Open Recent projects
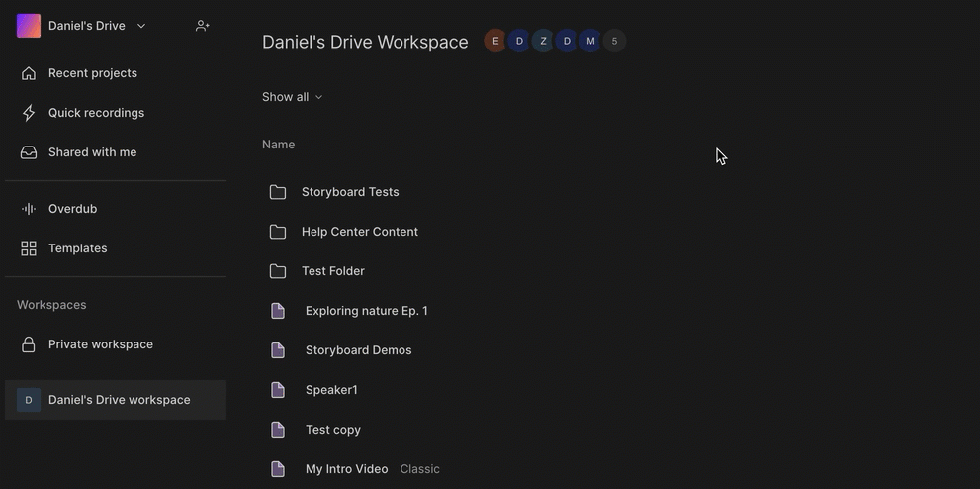980x489 pixels. pyautogui.click(x=93, y=73)
